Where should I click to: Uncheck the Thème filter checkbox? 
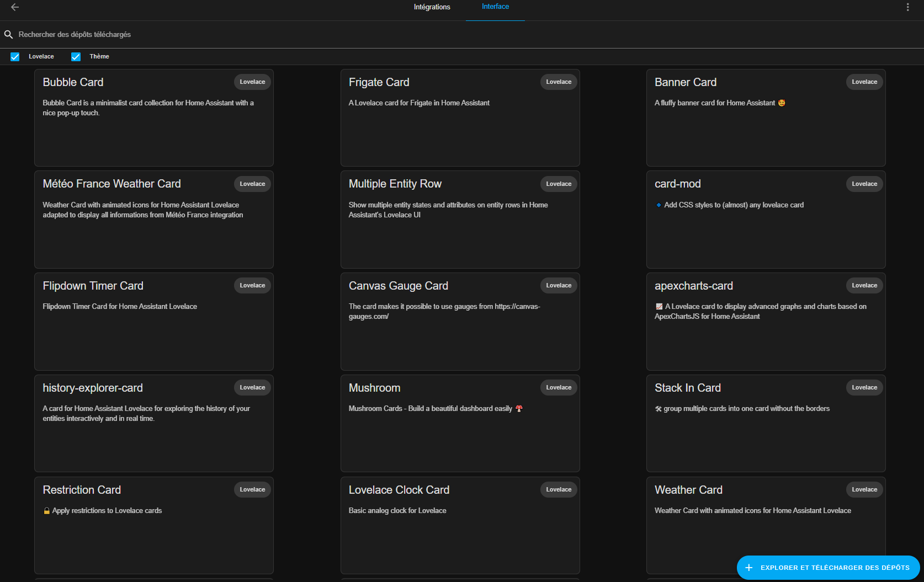pos(76,57)
